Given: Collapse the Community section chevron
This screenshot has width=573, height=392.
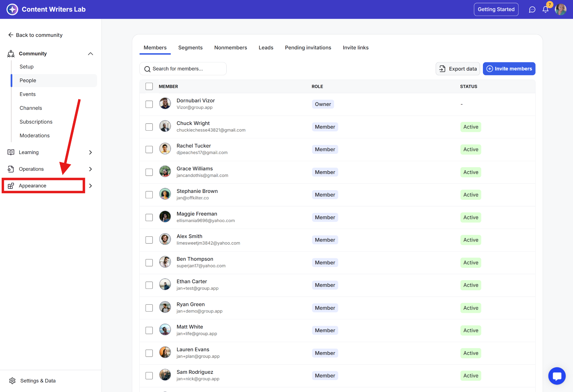Looking at the screenshot, I should pyautogui.click(x=90, y=54).
